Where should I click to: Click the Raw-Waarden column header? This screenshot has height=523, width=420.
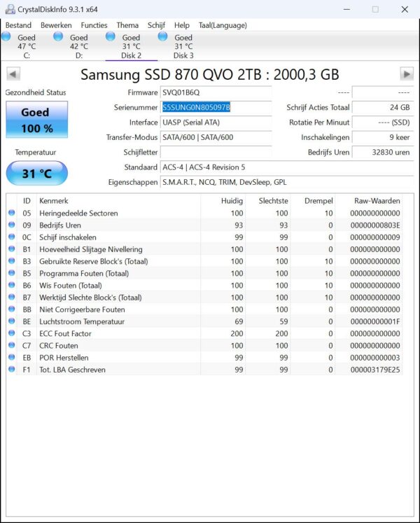369,201
